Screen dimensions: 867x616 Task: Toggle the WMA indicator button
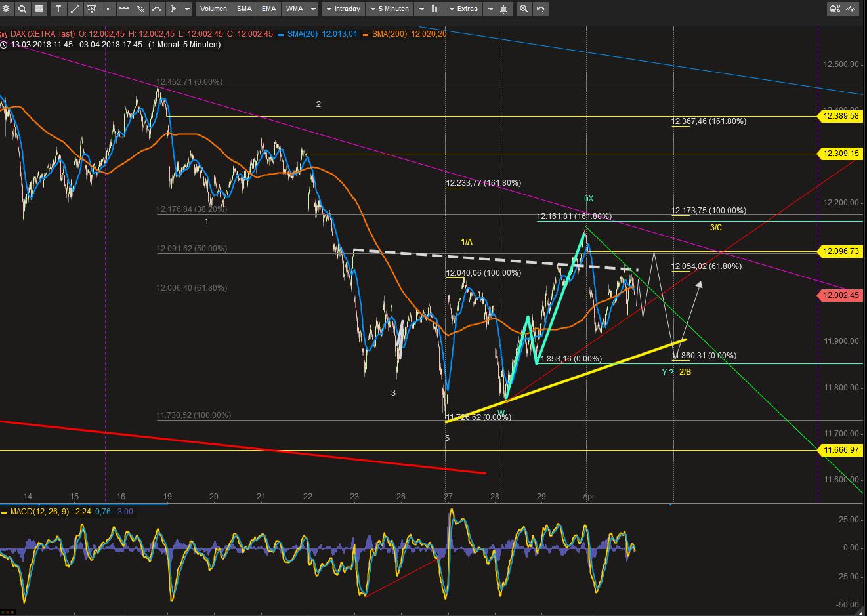point(295,9)
